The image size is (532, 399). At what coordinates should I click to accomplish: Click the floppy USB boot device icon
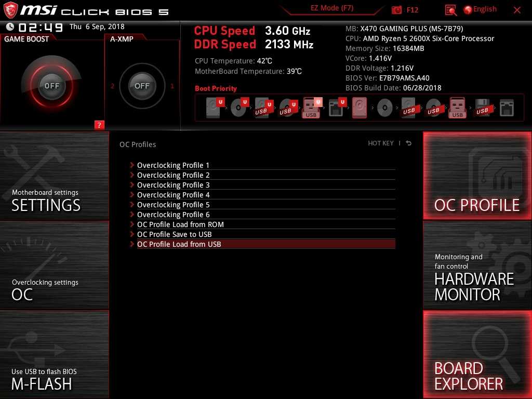coord(482,108)
